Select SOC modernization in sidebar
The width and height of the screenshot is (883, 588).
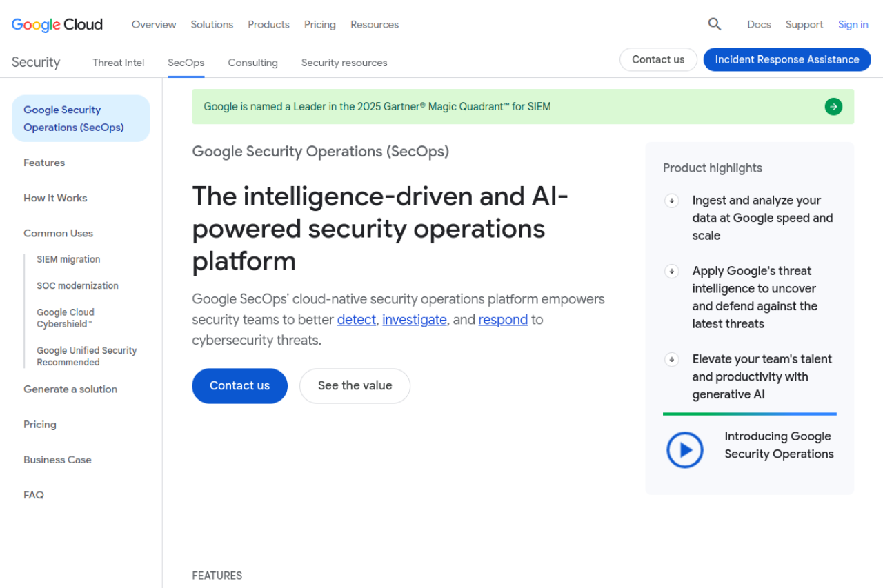(x=77, y=285)
